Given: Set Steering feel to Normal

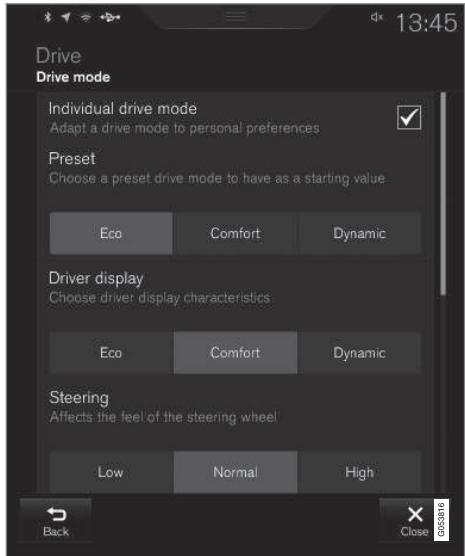Looking at the screenshot, I should [x=235, y=472].
